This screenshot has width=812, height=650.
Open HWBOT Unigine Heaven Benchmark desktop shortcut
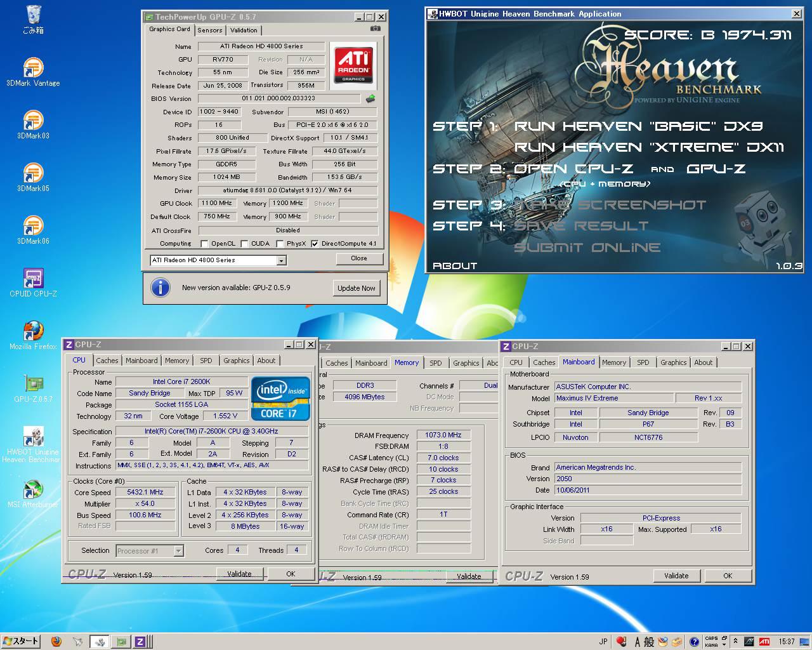(x=33, y=444)
